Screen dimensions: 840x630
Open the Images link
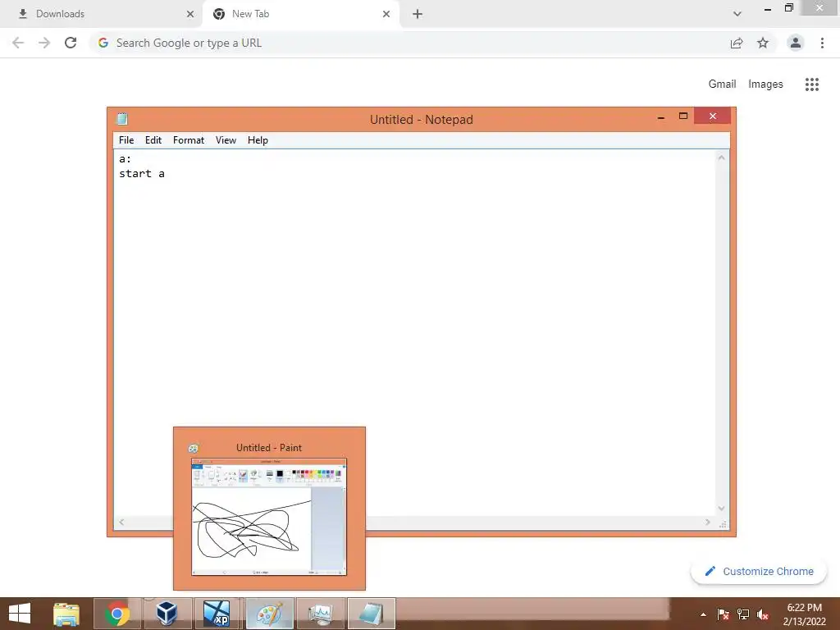click(x=765, y=84)
